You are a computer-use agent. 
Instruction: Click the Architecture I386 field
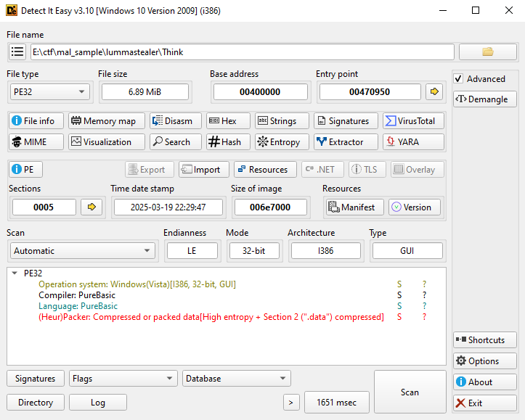[326, 250]
